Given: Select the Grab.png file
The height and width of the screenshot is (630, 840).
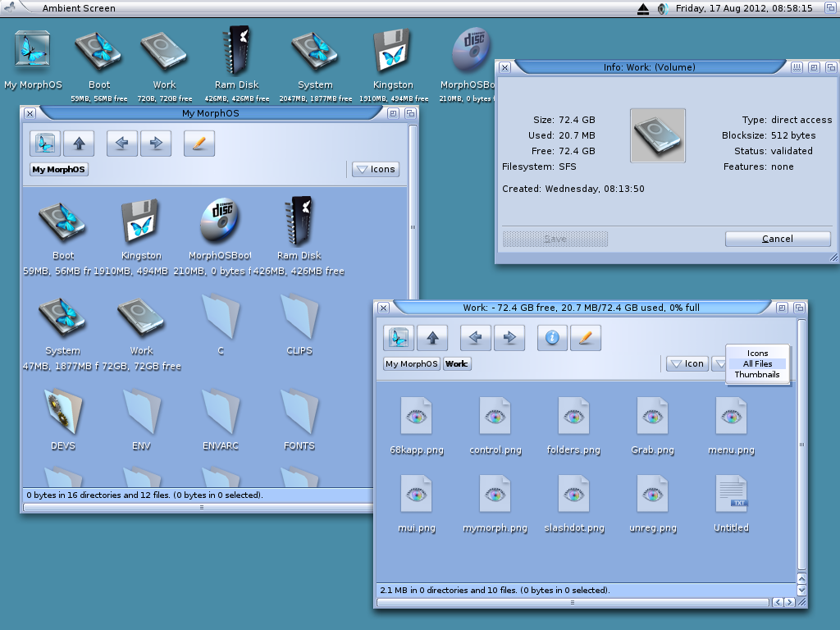Looking at the screenshot, I should (652, 416).
